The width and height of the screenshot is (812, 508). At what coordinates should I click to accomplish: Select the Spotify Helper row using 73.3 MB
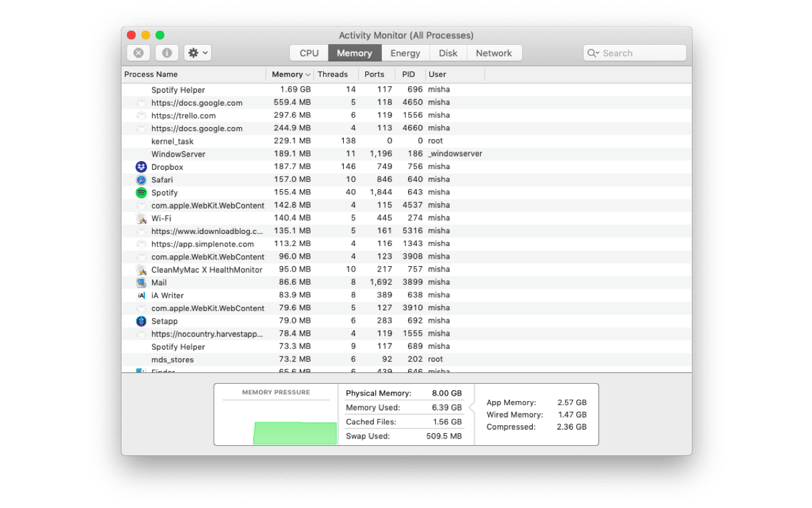[x=406, y=347]
